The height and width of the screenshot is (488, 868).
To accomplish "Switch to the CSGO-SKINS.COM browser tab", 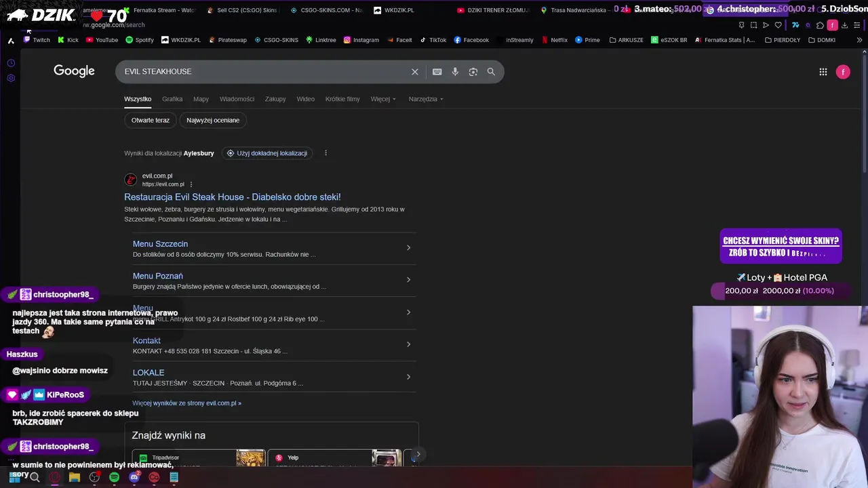I will pos(327,10).
